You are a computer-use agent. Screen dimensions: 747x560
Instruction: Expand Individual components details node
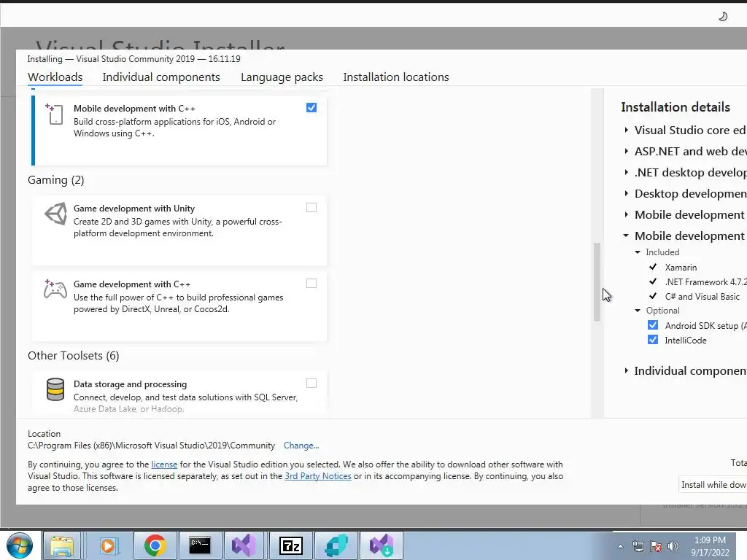[x=627, y=370]
